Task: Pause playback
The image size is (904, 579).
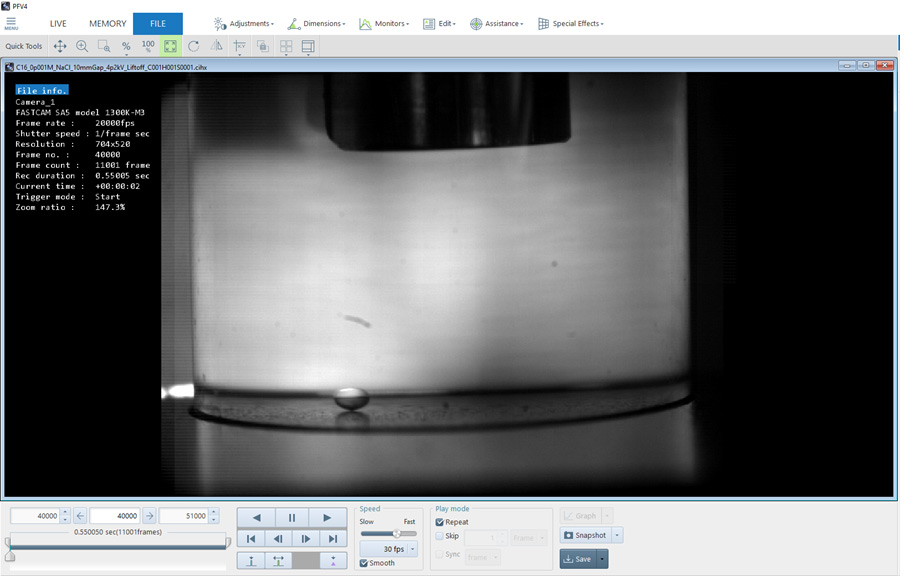Action: pyautogui.click(x=292, y=517)
